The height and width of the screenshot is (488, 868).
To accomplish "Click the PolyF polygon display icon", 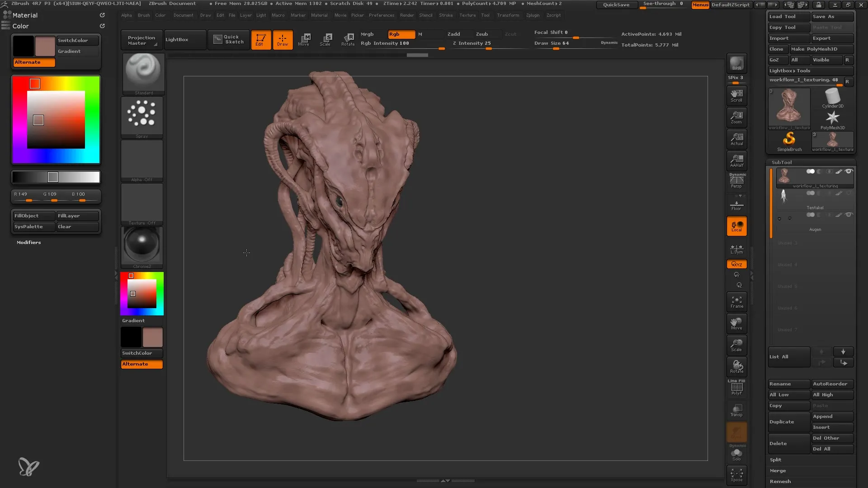I will coord(737,388).
